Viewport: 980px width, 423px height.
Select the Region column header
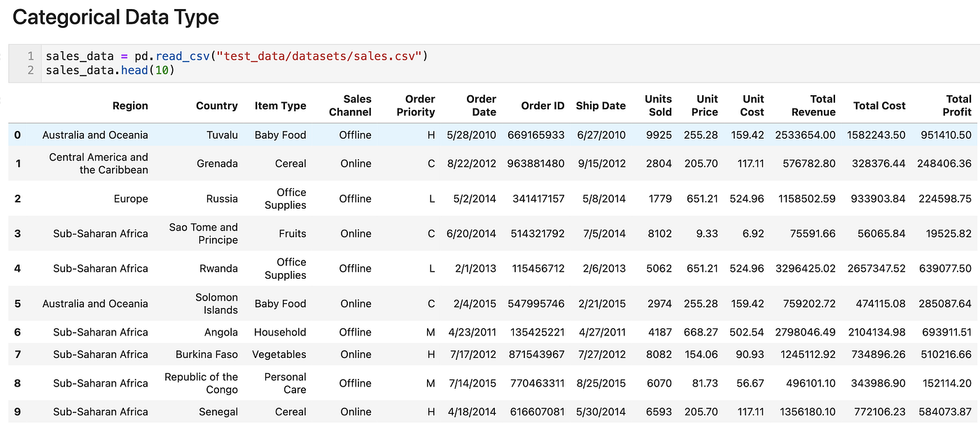(x=130, y=106)
